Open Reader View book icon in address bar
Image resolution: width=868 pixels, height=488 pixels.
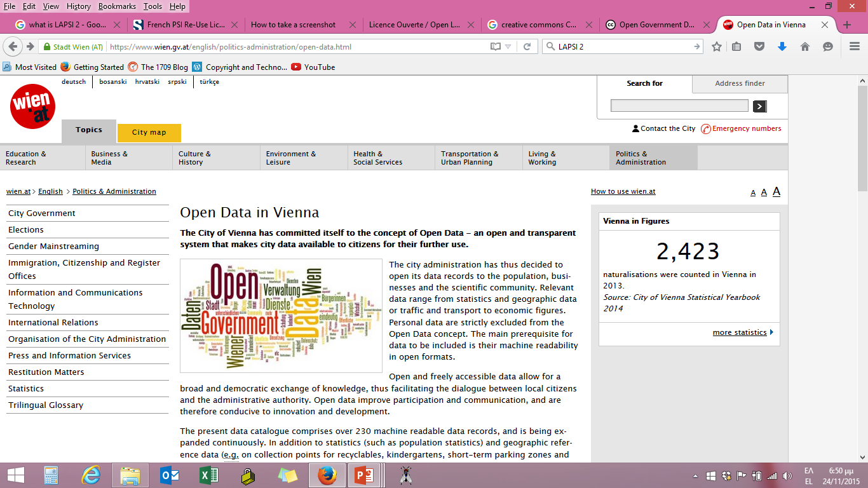496,46
